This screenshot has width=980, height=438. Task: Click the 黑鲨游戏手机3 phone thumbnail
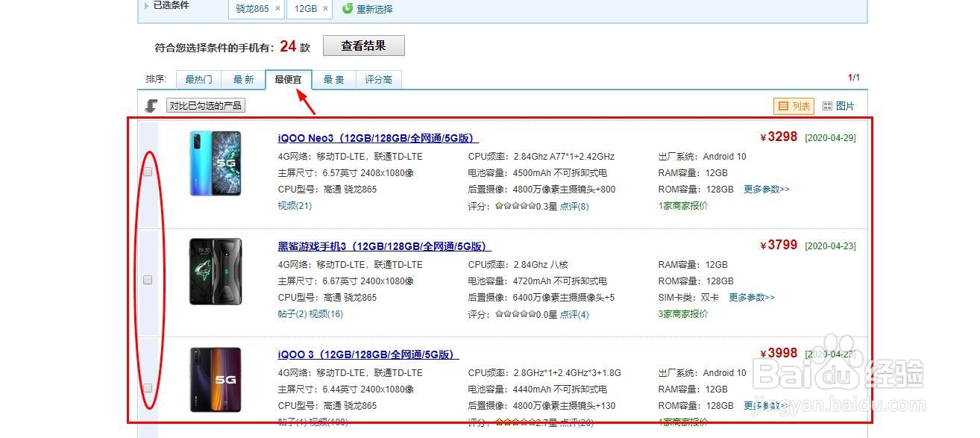215,272
